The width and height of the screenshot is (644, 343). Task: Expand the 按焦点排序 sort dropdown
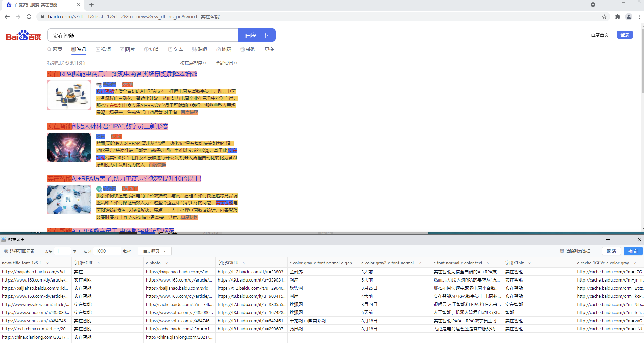(193, 63)
